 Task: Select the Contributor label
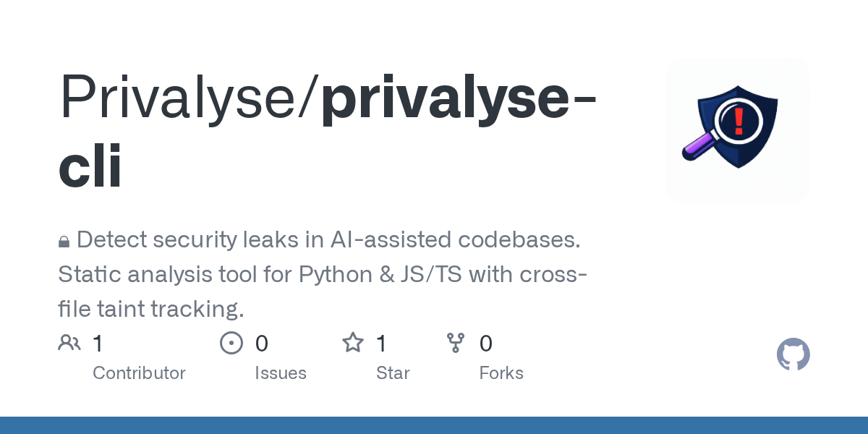[139, 373]
